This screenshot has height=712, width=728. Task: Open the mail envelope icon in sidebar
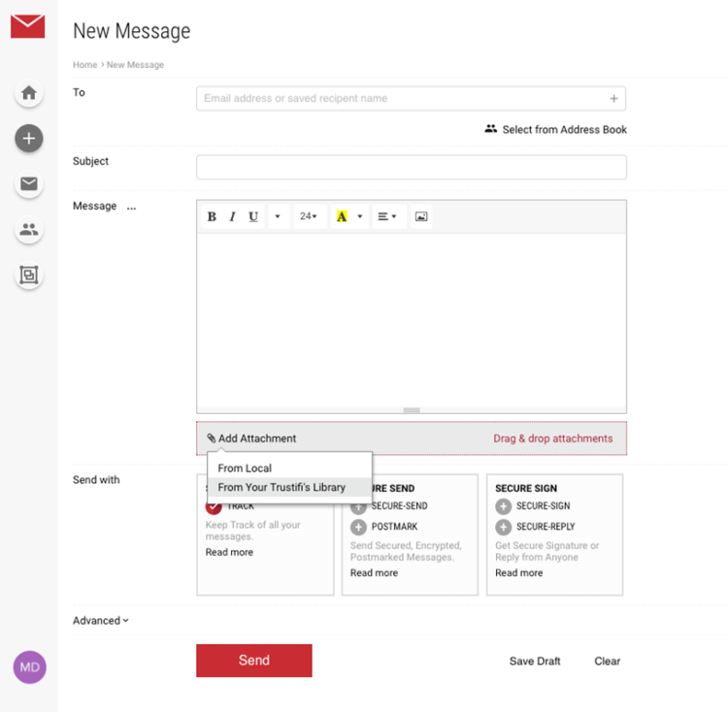pyautogui.click(x=29, y=184)
